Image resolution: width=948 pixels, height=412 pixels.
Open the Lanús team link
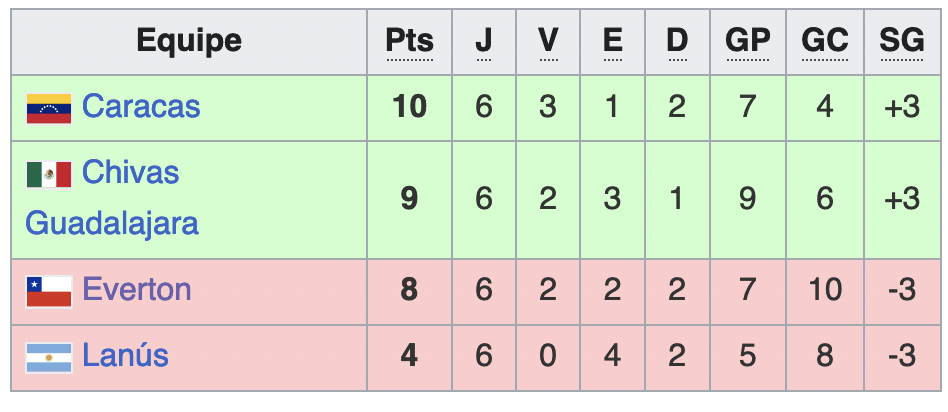[125, 355]
